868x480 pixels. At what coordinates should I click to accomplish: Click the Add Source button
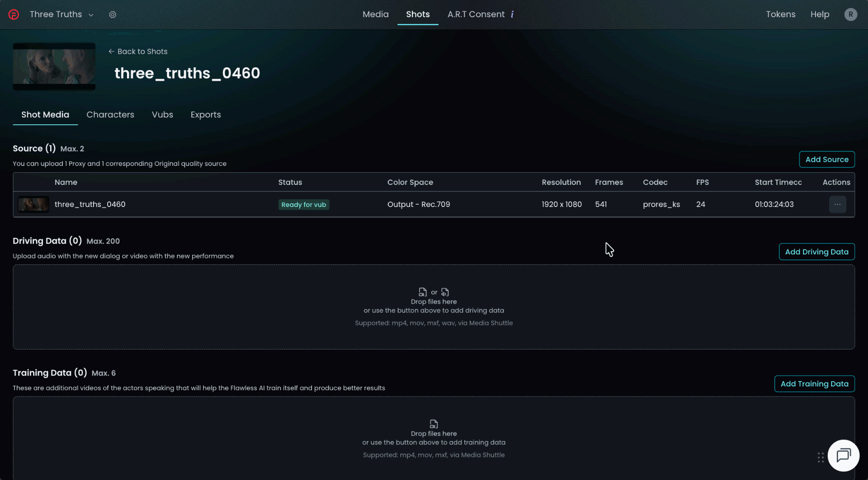click(827, 160)
